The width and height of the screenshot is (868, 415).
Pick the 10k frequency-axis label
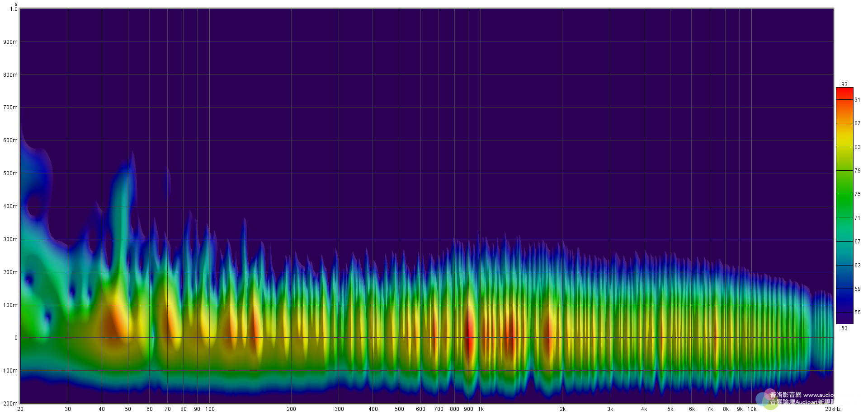[752, 409]
